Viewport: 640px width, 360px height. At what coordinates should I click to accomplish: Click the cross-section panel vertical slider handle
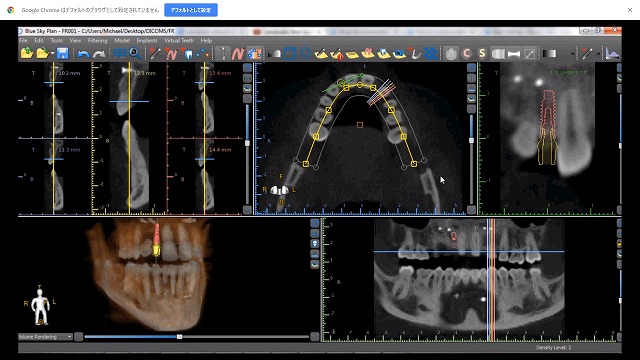[x=247, y=143]
